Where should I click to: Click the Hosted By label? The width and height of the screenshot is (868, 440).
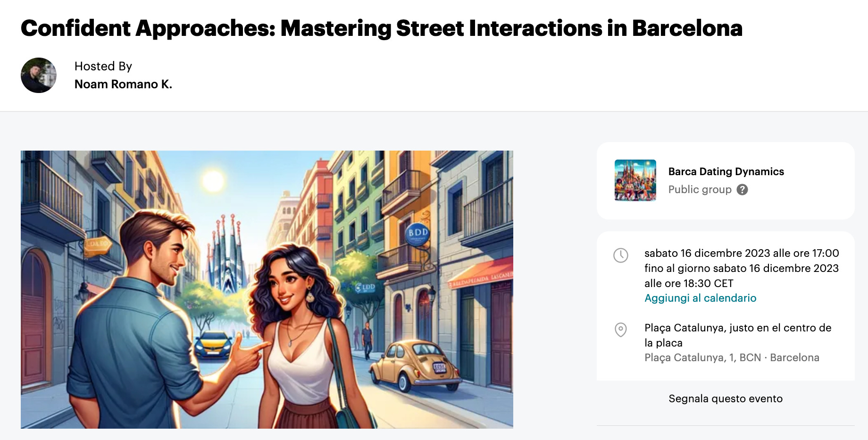(x=103, y=66)
